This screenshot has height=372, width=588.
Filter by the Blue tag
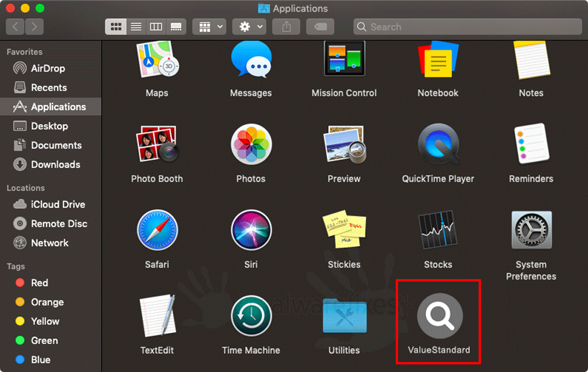[x=51, y=360]
